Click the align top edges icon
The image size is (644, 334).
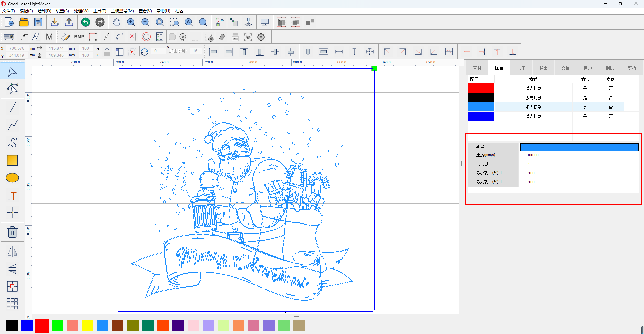coord(244,52)
